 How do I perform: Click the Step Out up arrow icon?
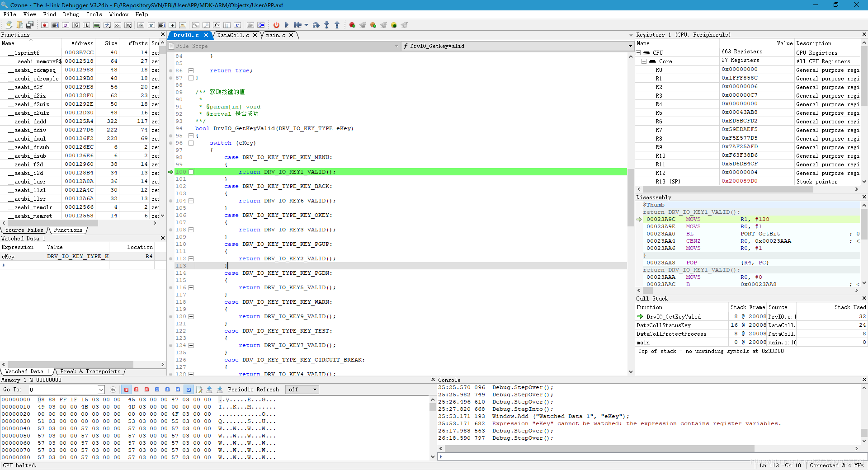coord(337,25)
